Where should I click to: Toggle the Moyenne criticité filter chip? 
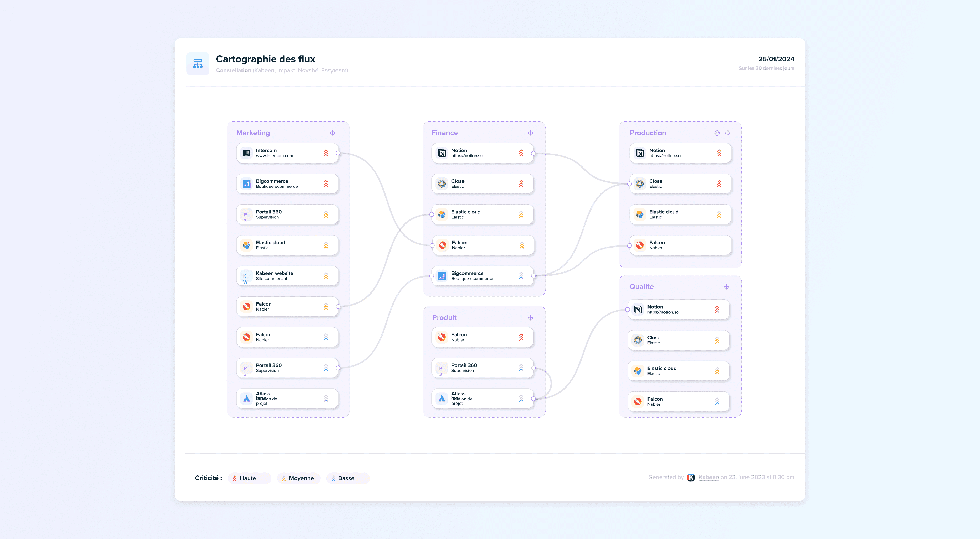point(299,478)
